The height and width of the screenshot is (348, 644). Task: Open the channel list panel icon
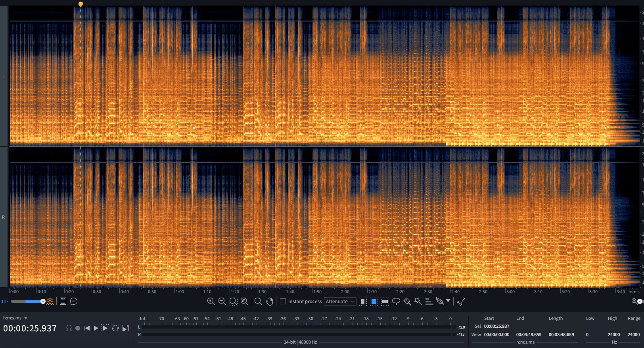63,302
